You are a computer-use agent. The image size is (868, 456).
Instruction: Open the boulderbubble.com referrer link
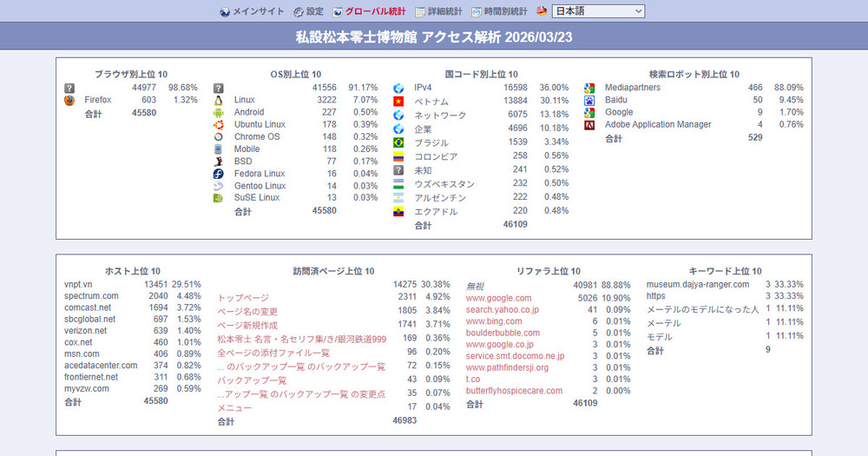503,333
